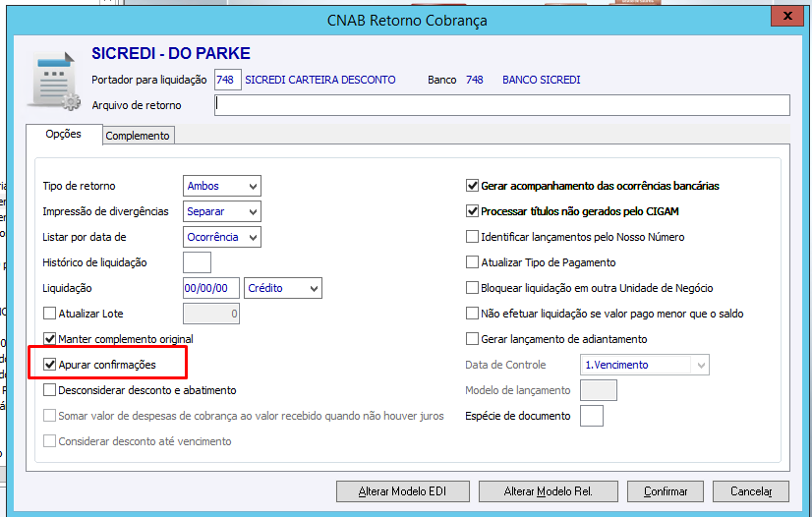The width and height of the screenshot is (812, 517).
Task: Click the Cancelar button
Action: pos(751,491)
